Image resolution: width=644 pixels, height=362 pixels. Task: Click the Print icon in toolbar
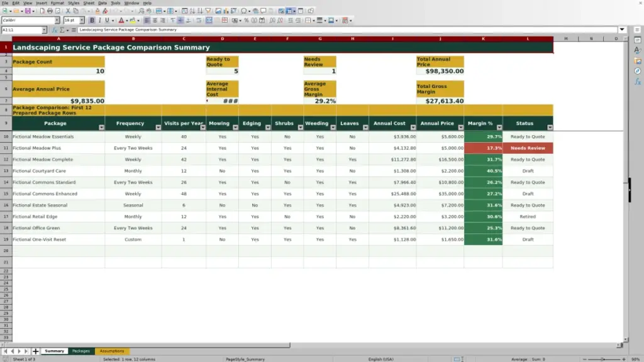pos(50,11)
